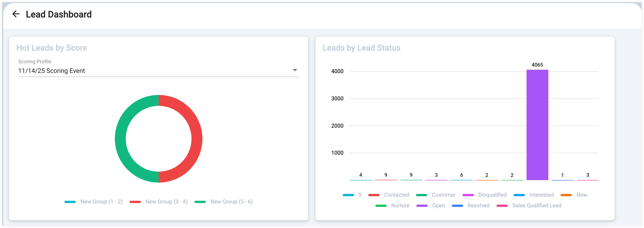Screen dimensions: 644x228
Task: Toggle New Group (3 - 4) legend item
Action: 158,201
